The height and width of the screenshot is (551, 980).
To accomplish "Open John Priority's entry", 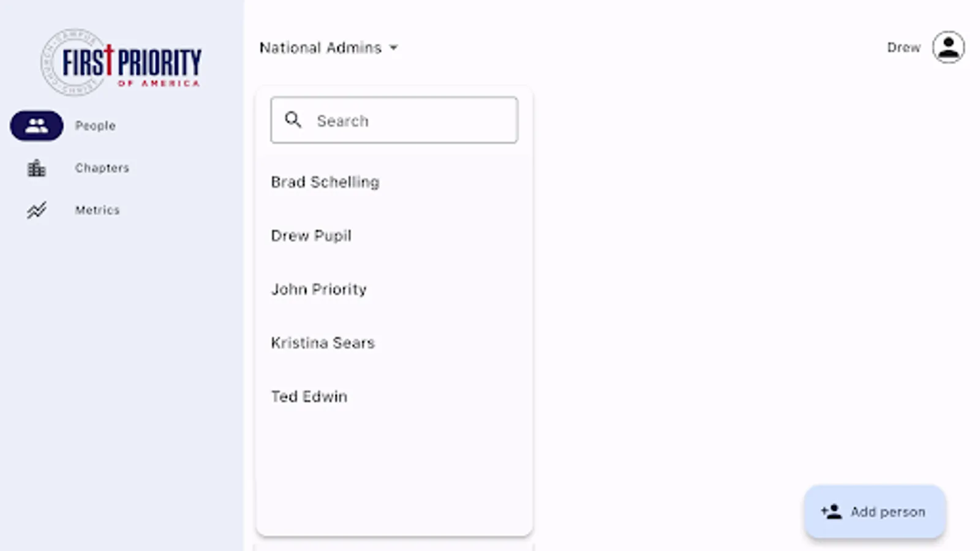I will point(318,289).
